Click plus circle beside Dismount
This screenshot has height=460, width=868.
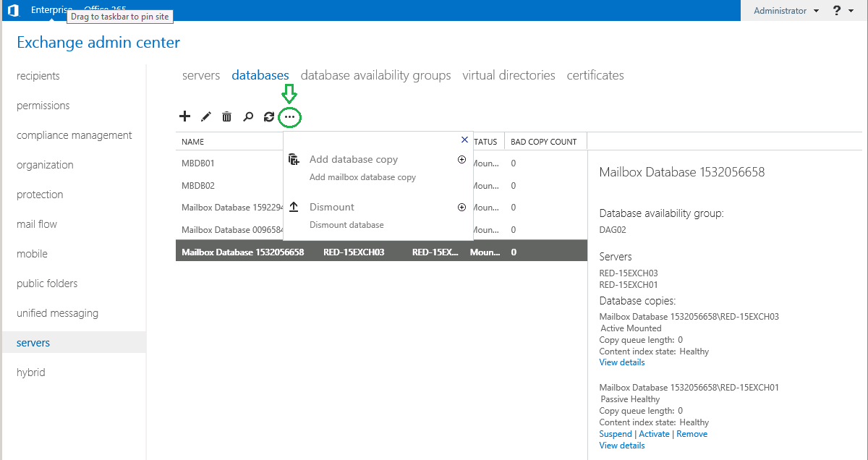click(462, 207)
